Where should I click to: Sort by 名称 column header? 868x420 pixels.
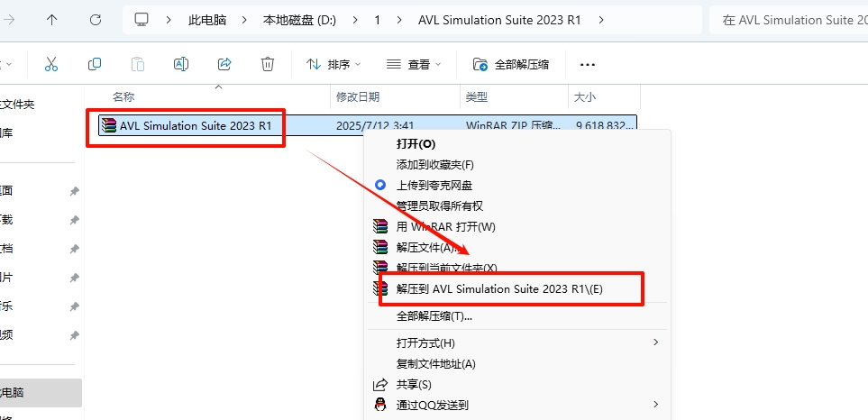pos(123,96)
